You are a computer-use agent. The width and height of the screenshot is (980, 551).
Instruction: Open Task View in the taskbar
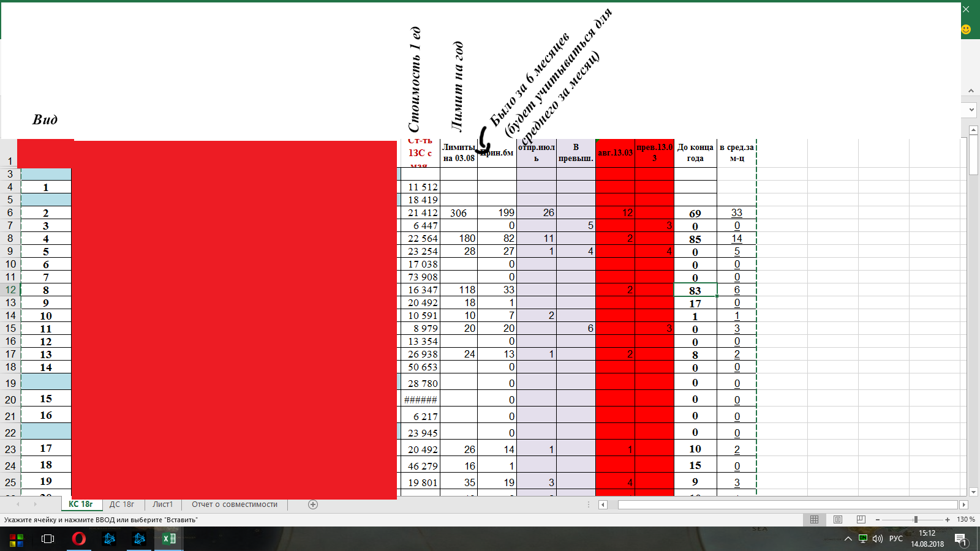coord(47,539)
